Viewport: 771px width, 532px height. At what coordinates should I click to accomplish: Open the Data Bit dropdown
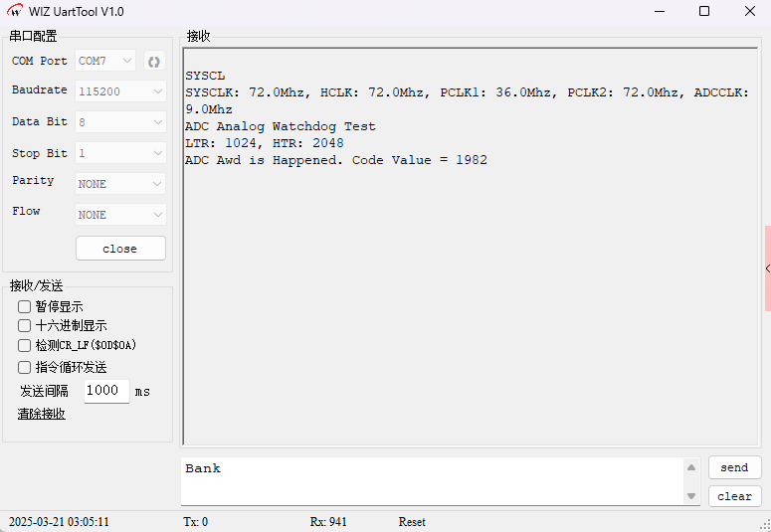click(x=120, y=122)
